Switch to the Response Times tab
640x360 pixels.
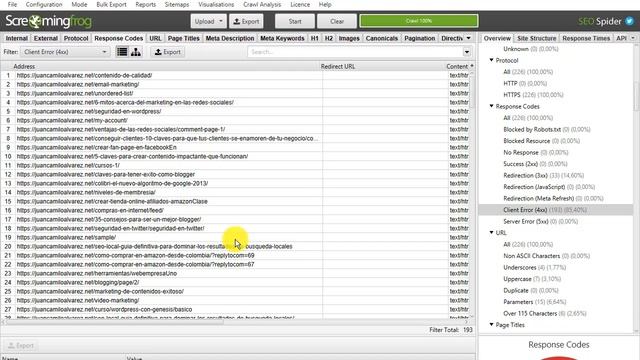click(586, 38)
